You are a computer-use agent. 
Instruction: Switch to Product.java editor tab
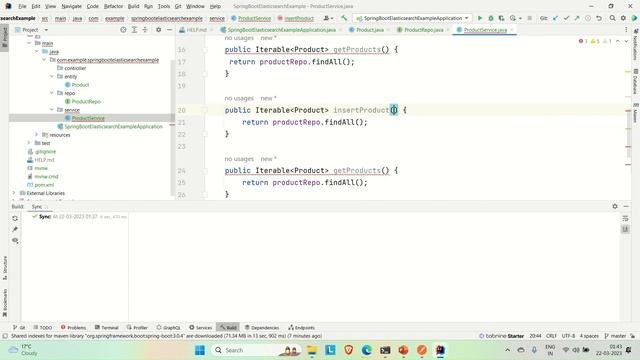[x=369, y=30]
